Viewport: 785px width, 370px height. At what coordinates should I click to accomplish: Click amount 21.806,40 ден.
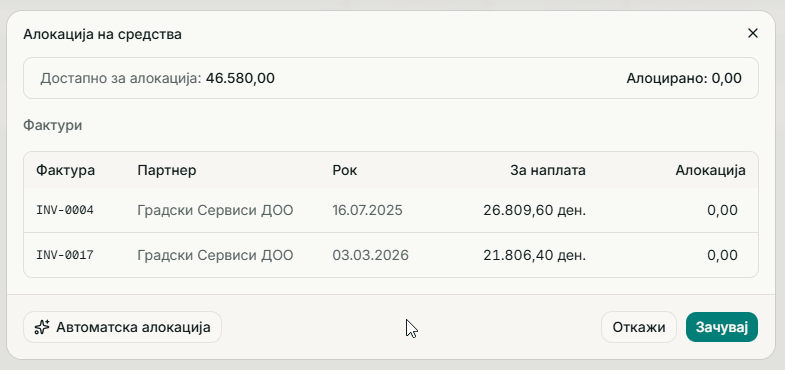(x=535, y=255)
